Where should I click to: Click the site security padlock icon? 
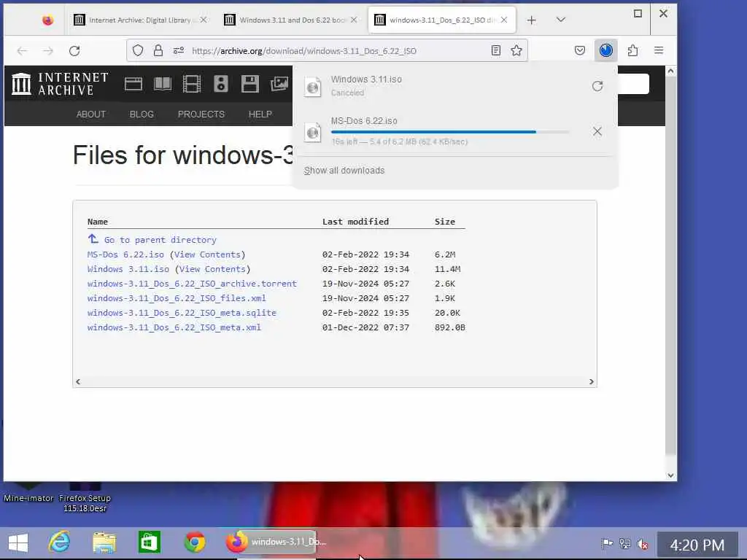[158, 50]
